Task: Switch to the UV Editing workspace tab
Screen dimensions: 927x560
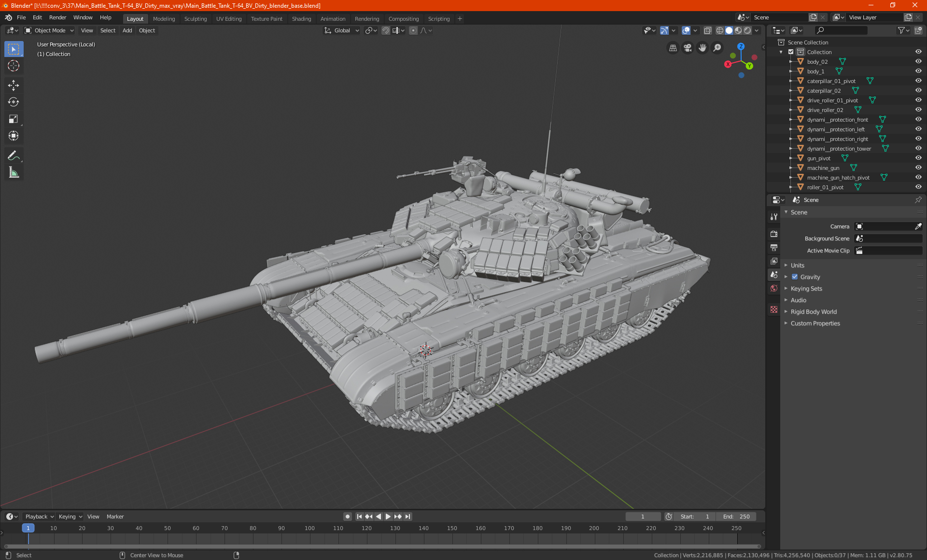Action: (x=229, y=19)
